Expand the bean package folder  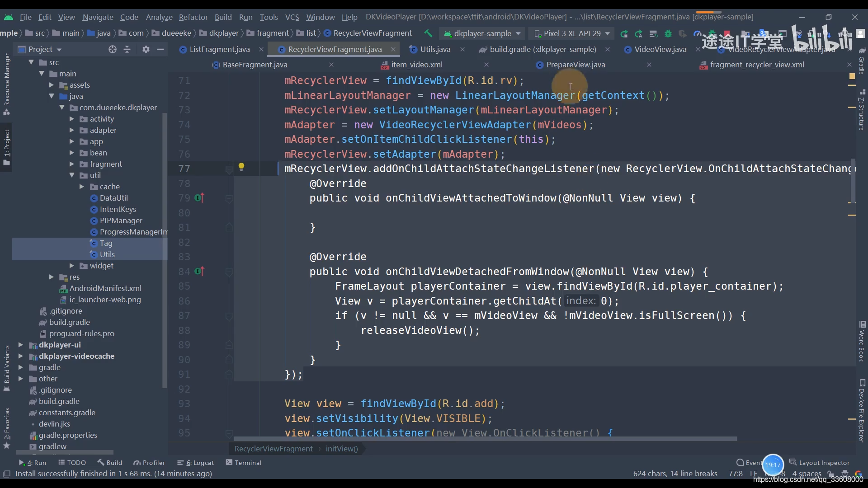(71, 153)
